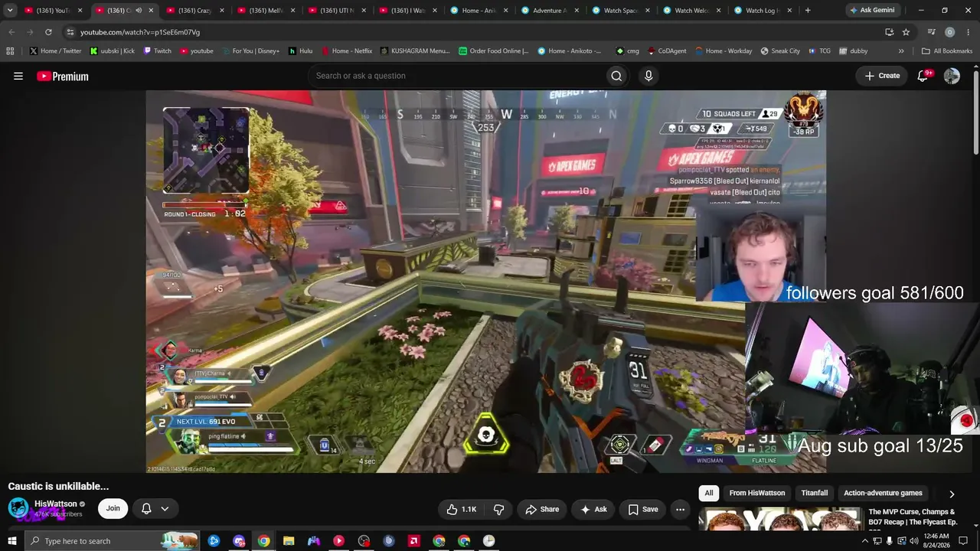Click the Chrome address bar URL
Screen dimensions: 980x551
coord(140,32)
